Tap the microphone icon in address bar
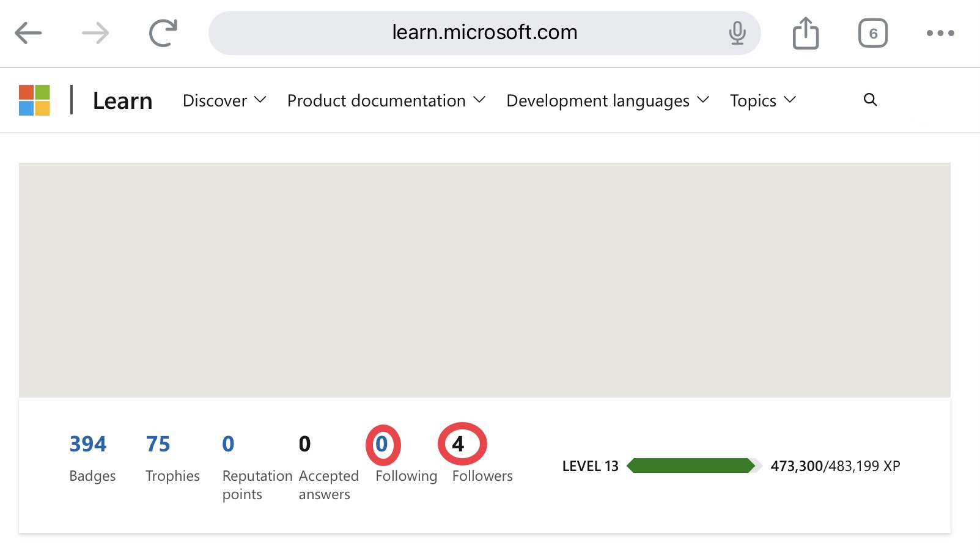This screenshot has width=980, height=556. (737, 33)
